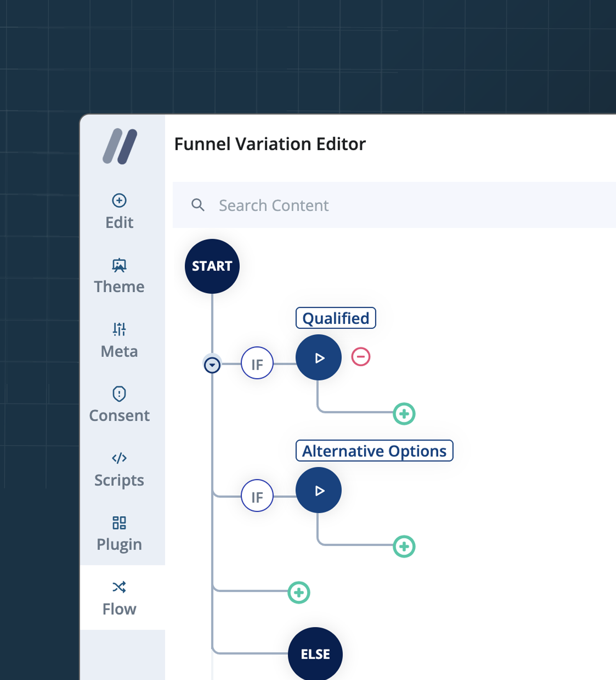Click the double-slash app logo
Image resolution: width=616 pixels, height=680 pixels.
(x=120, y=146)
